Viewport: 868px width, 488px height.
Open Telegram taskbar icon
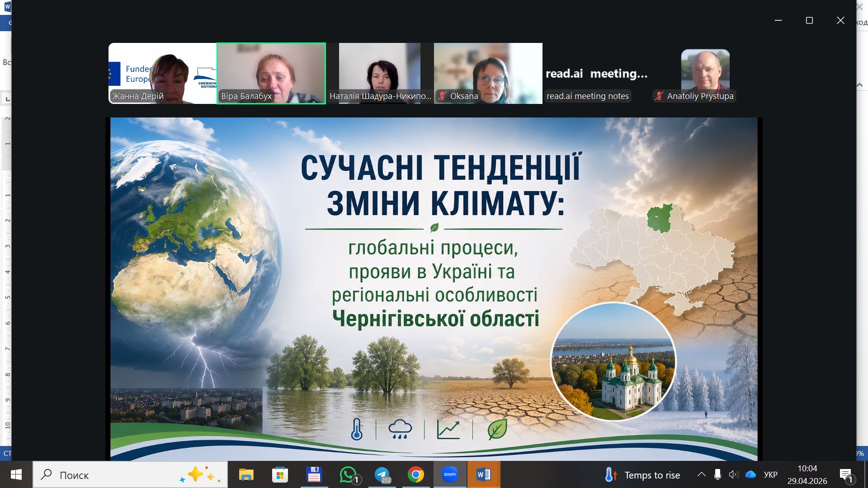(x=382, y=474)
